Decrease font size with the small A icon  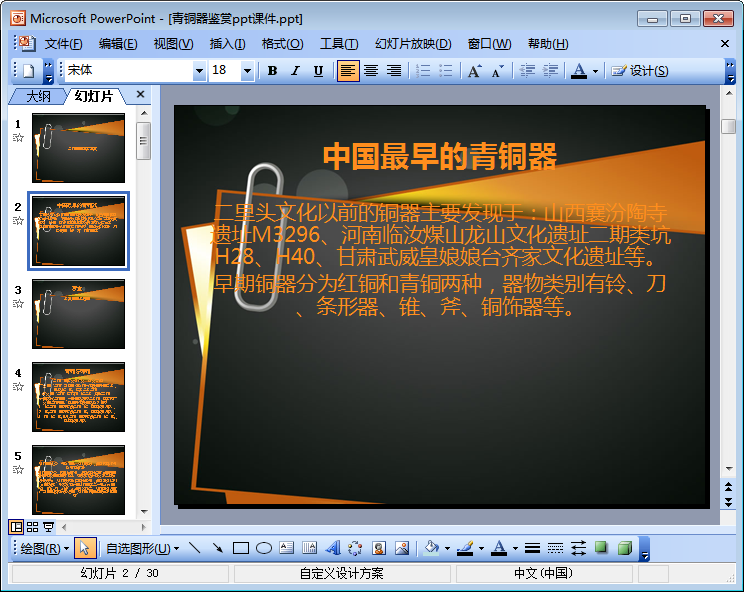coord(497,71)
